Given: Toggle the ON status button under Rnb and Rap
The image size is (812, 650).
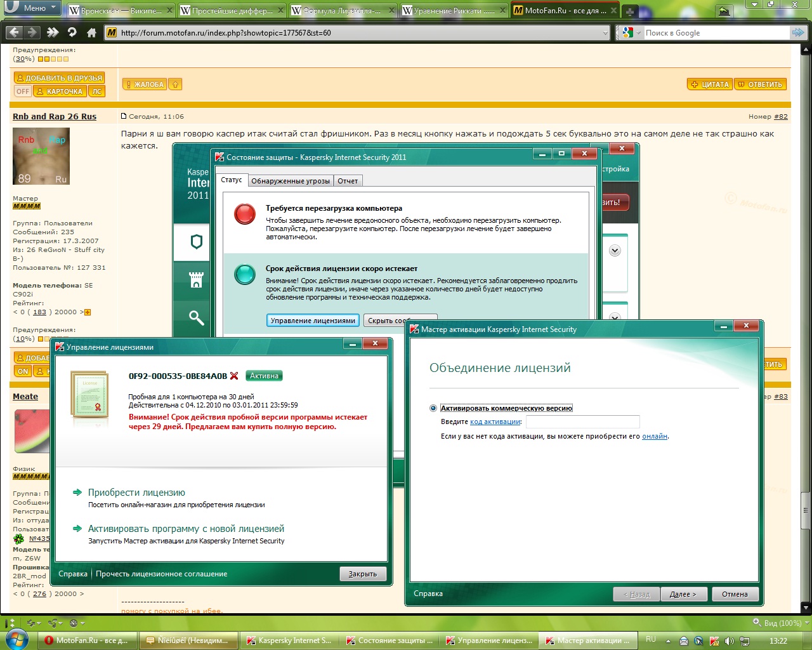Looking at the screenshot, I should pyautogui.click(x=23, y=371).
